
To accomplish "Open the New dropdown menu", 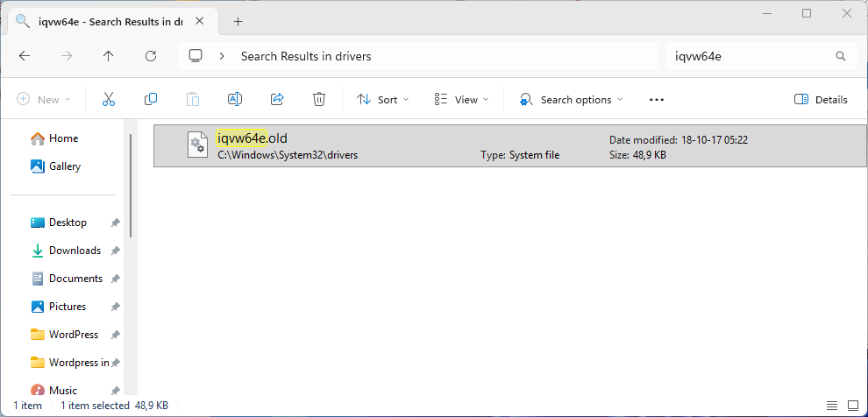I will coord(44,100).
